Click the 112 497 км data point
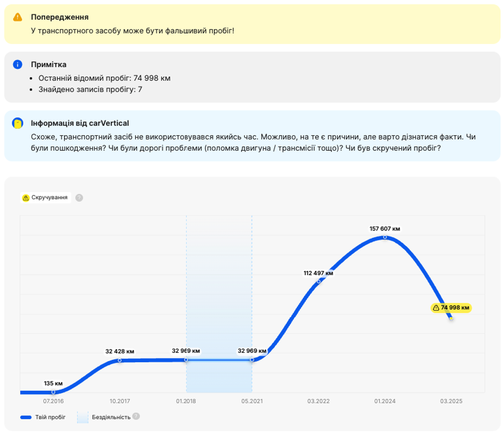The width and height of the screenshot is (504, 435). 318,281
